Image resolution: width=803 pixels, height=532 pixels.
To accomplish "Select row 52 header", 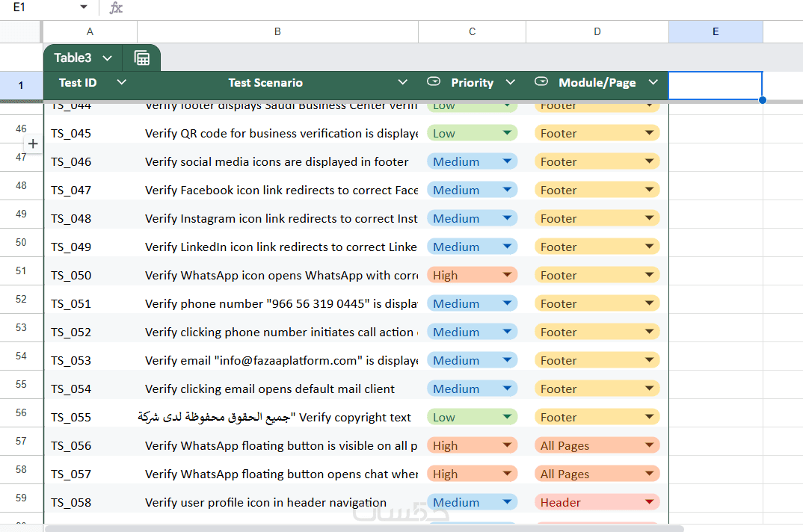I will pyautogui.click(x=21, y=299).
